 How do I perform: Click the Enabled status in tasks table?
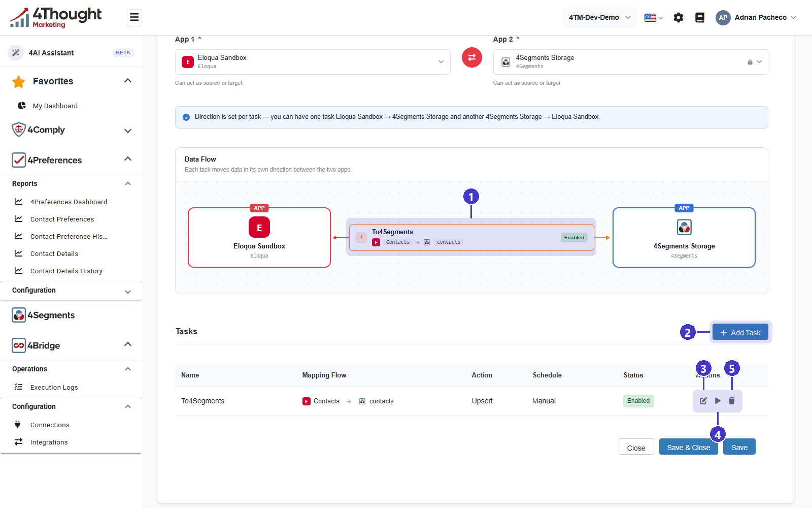[x=638, y=401]
